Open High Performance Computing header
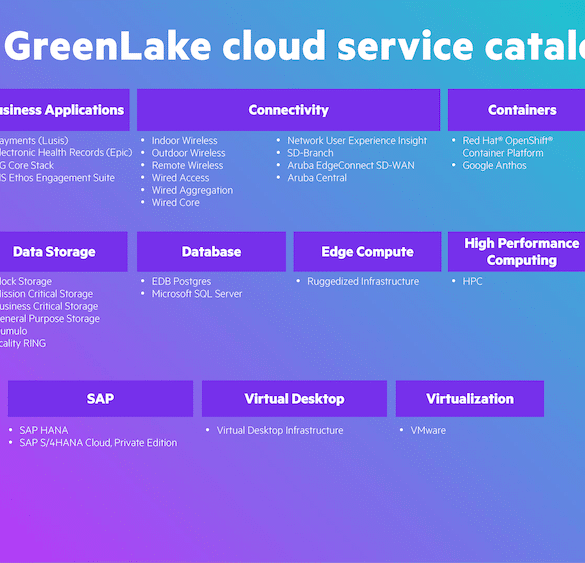 (516, 251)
